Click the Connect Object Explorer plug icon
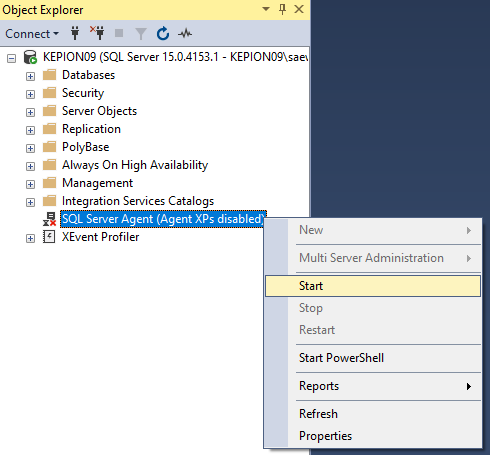 coord(75,33)
